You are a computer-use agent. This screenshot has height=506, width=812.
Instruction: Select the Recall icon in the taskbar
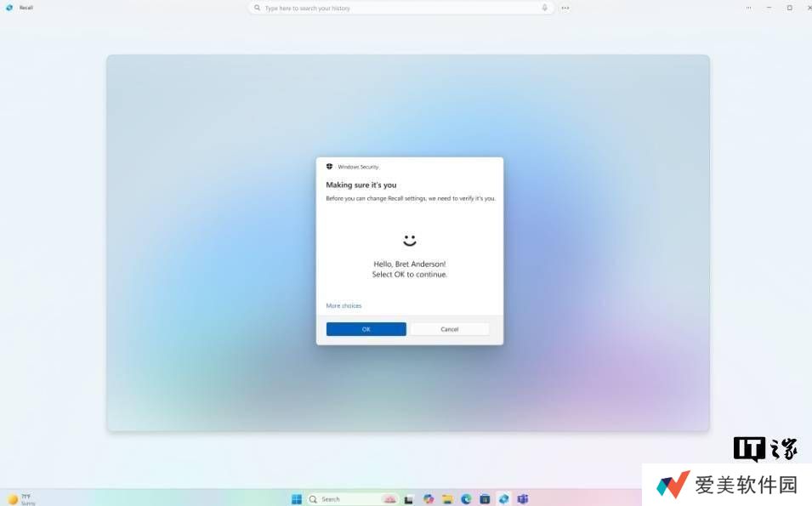click(503, 499)
